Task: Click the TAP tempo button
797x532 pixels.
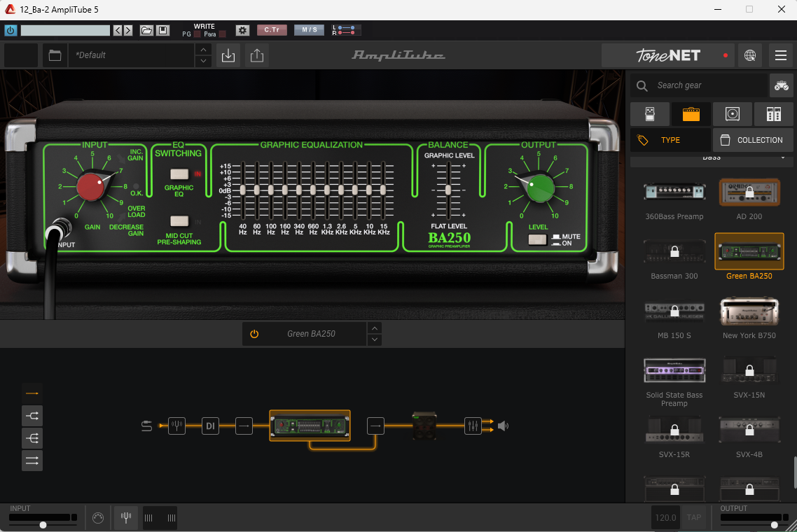Action: 694,518
